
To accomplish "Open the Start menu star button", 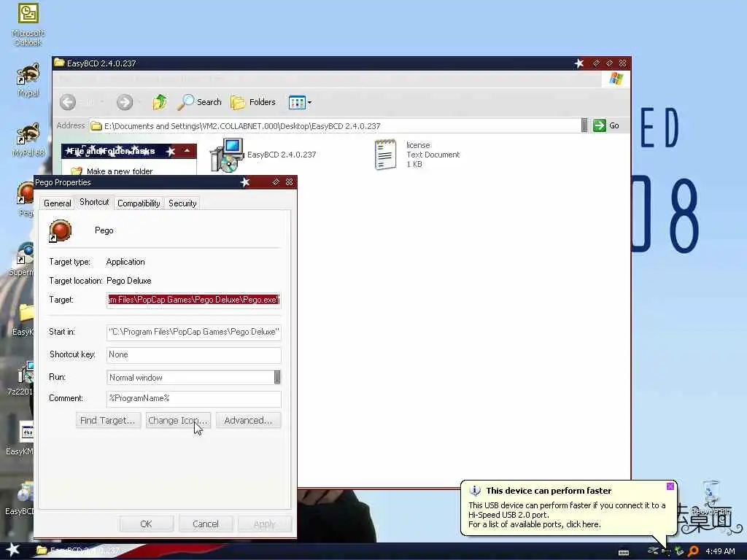I will tap(12, 550).
